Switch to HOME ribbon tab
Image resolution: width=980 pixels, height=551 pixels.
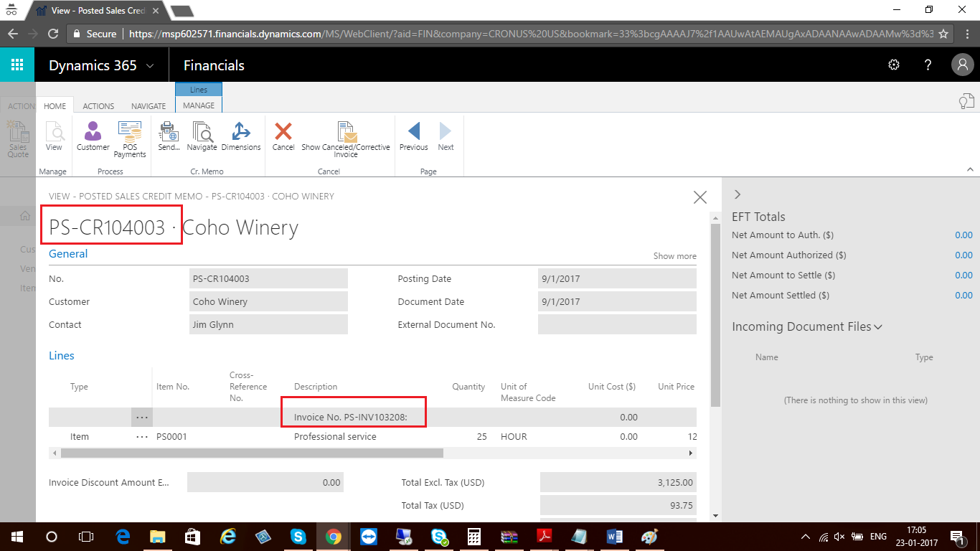pos(55,105)
